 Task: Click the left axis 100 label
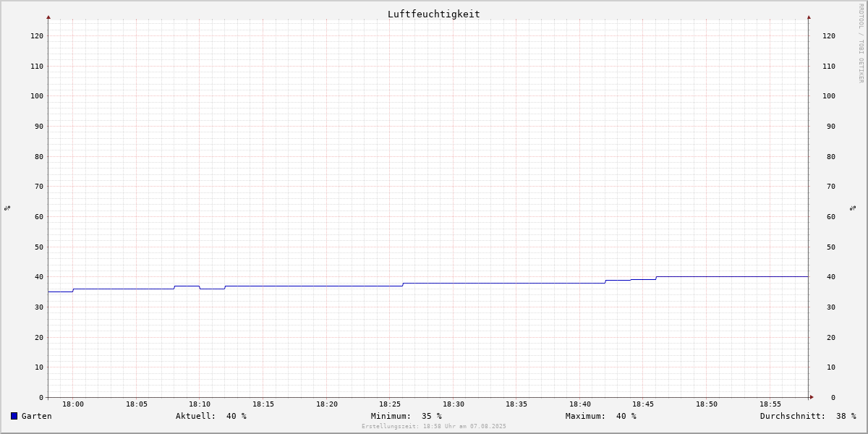[37, 95]
